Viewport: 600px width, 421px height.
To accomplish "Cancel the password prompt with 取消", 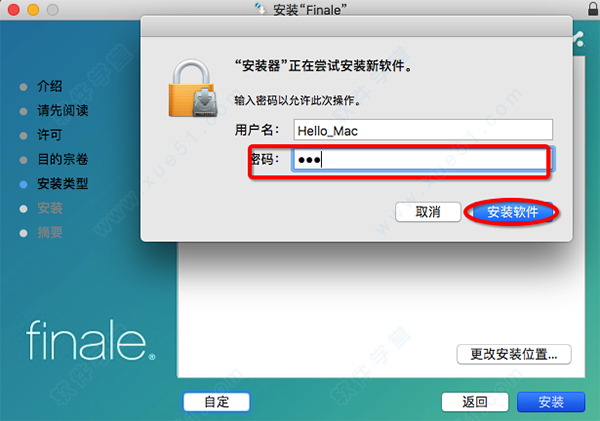I will [x=428, y=212].
